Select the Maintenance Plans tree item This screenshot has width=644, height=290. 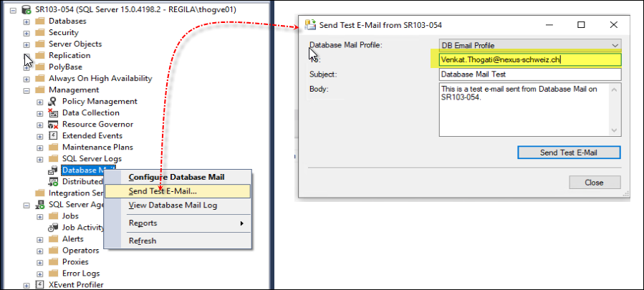[97, 147]
